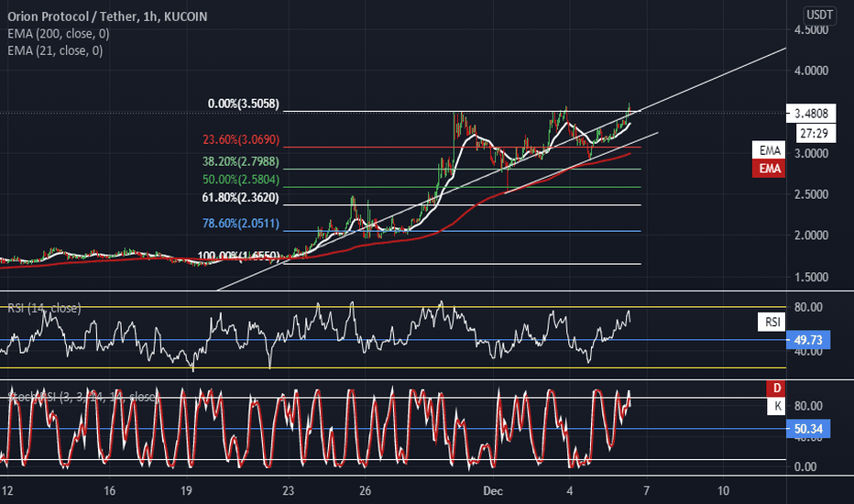Select the 16 date on the time axis
This screenshot has height=504, width=854.
(109, 491)
